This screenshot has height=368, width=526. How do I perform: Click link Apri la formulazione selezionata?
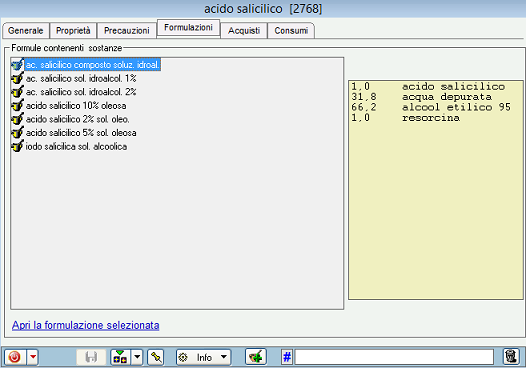click(86, 325)
